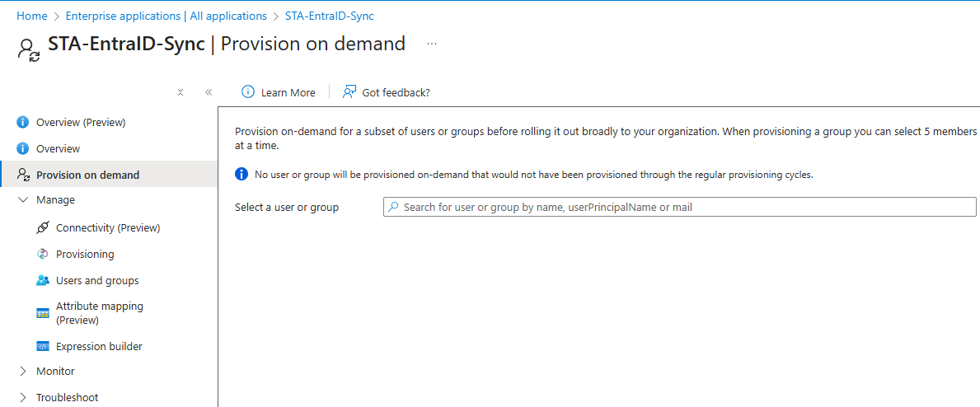
Task: Go to Home breadcrumb link
Action: 32,16
